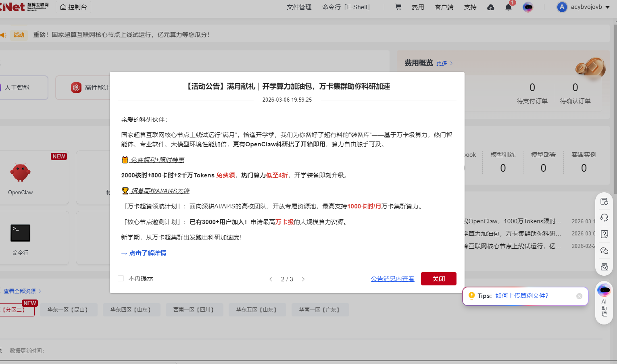Launch the OpenClaw application icon
The height and width of the screenshot is (364, 617).
coord(20,172)
